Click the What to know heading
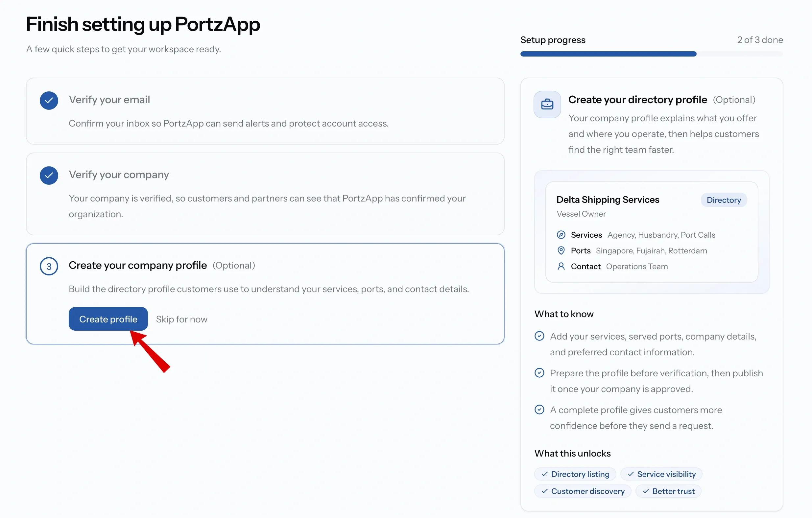Screen dimensions: 812x518 point(564,314)
